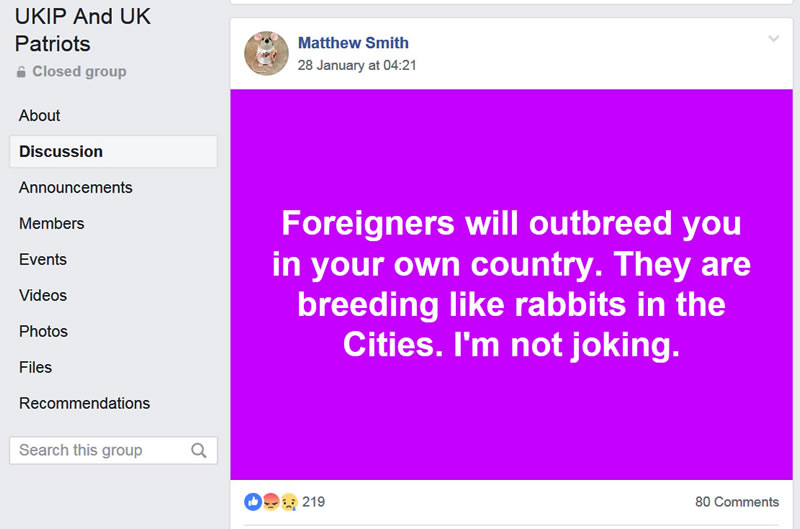800x529 pixels.
Task: Click the search magnifier icon
Action: (199, 450)
